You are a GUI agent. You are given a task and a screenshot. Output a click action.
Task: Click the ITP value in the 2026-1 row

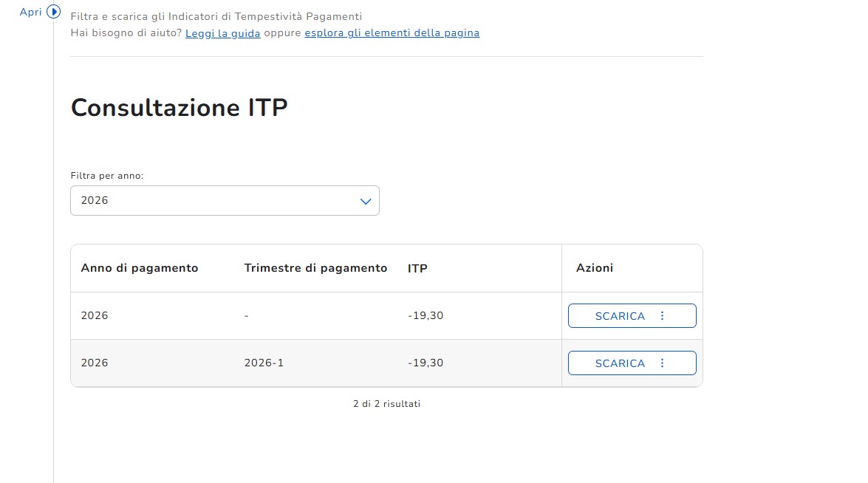pos(426,363)
